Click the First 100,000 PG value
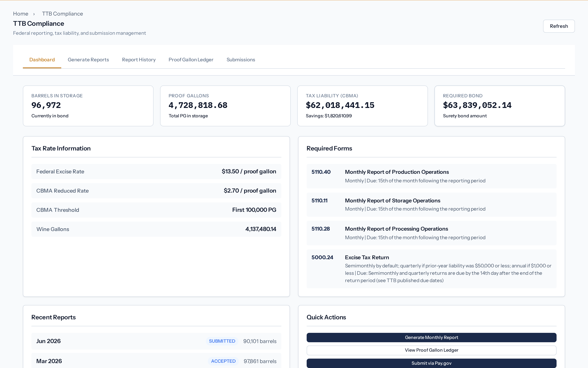The width and height of the screenshot is (588, 368). coord(254,210)
